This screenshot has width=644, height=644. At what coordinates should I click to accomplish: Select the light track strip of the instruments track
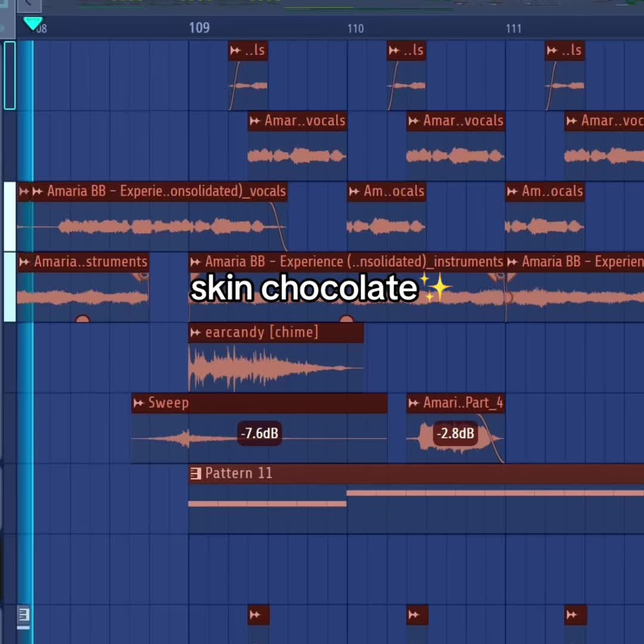pos(10,287)
